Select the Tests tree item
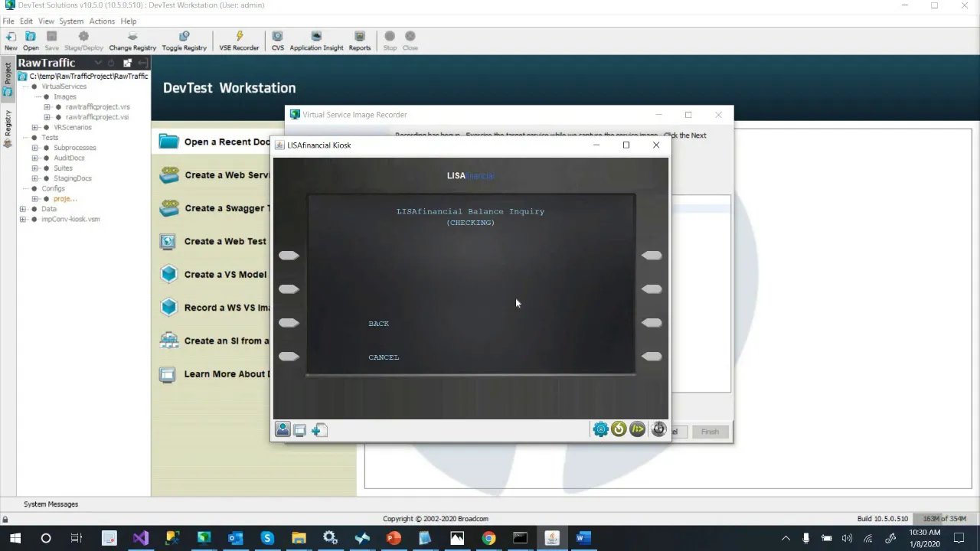The height and width of the screenshot is (551, 980). point(50,138)
